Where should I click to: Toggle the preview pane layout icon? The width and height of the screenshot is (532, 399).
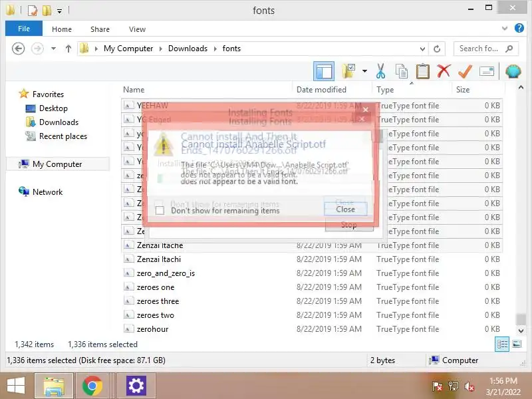tap(324, 71)
